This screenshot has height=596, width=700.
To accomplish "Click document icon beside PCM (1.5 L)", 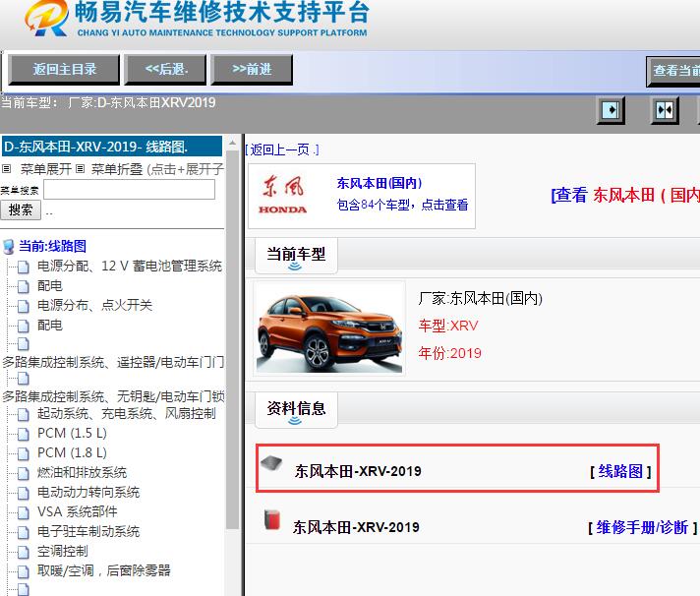I will tap(24, 434).
